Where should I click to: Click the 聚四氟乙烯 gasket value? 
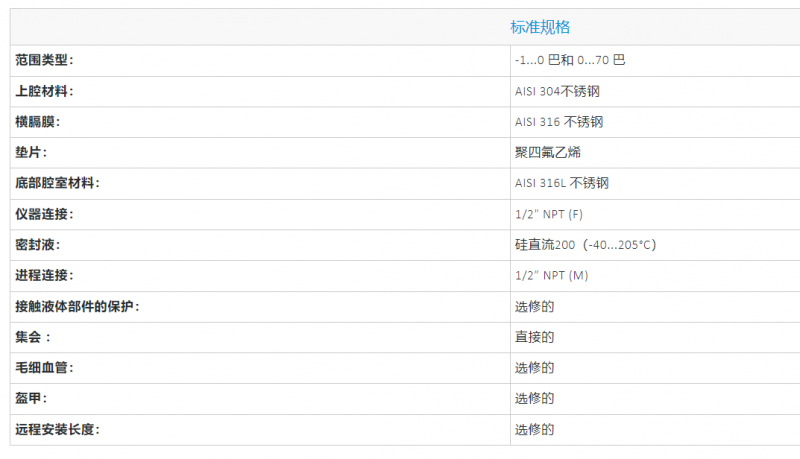(x=547, y=153)
